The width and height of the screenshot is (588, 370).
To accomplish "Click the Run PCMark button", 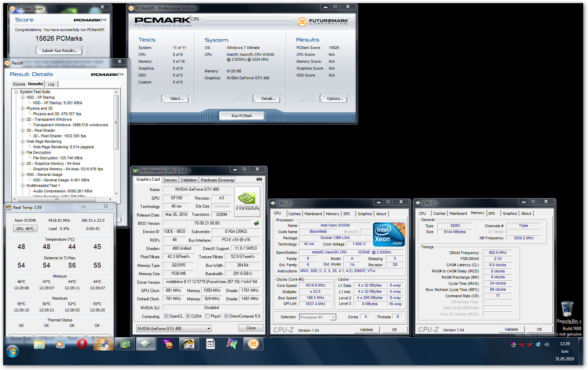I will [x=242, y=116].
